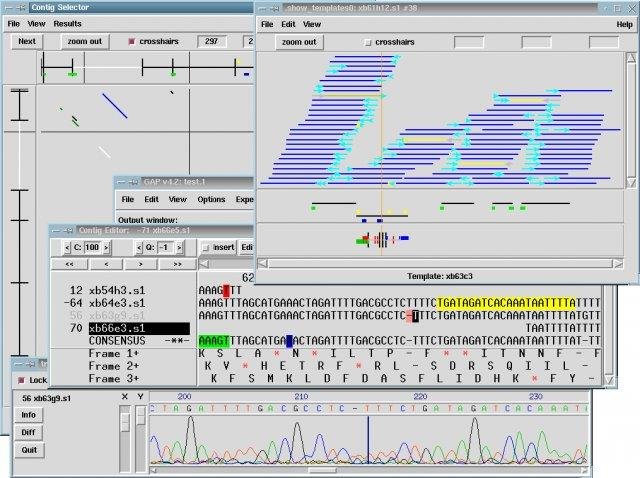Decrease quality cutoff Q with left arrow
Image resolution: width=640 pixels, height=478 pixels.
[139, 247]
